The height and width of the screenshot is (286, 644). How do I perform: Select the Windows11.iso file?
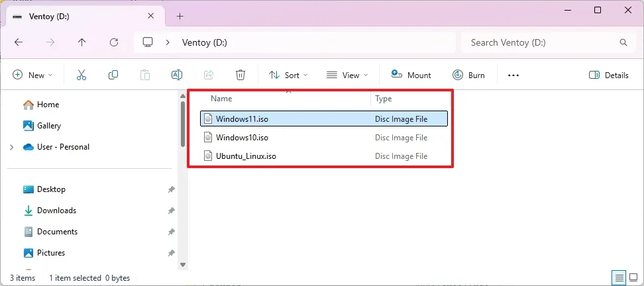pyautogui.click(x=323, y=119)
